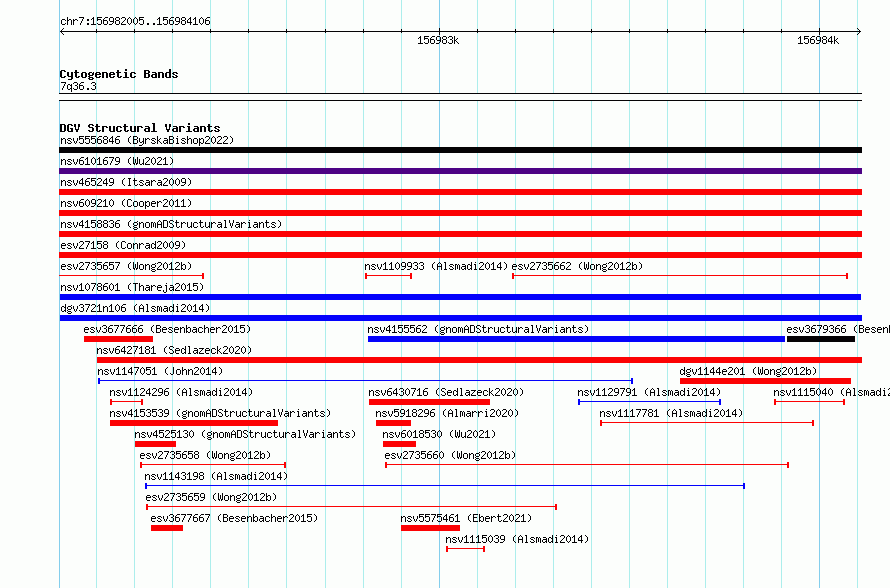This screenshot has width=890, height=588.
Task: Click the DGV Structural Variants track title
Action: point(140,128)
